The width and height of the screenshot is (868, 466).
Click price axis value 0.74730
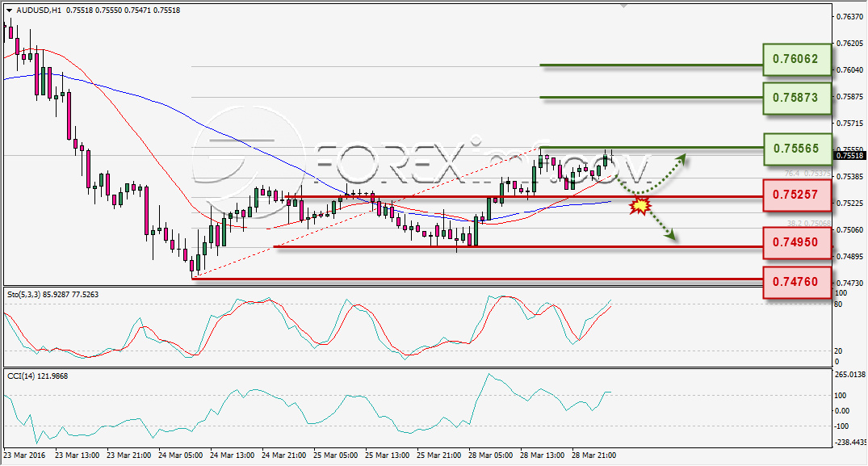[x=849, y=283]
